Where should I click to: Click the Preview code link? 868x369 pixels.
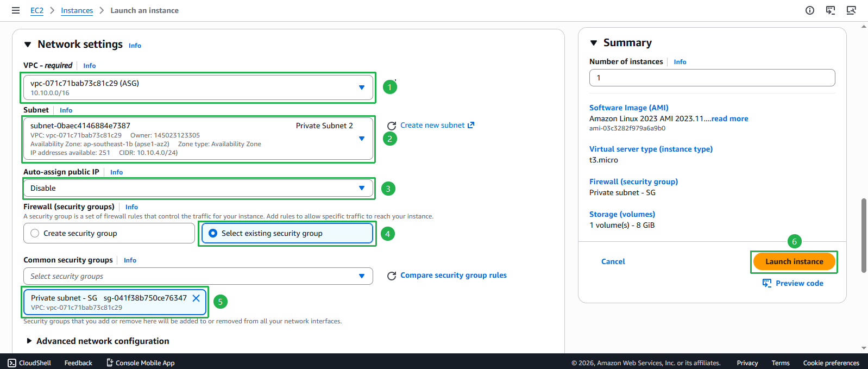point(800,283)
